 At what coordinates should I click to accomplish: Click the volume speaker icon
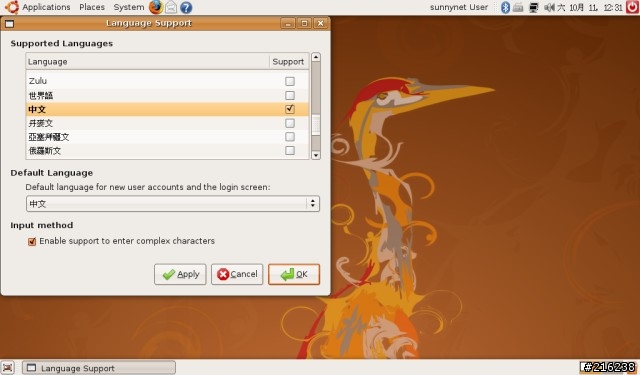point(549,7)
